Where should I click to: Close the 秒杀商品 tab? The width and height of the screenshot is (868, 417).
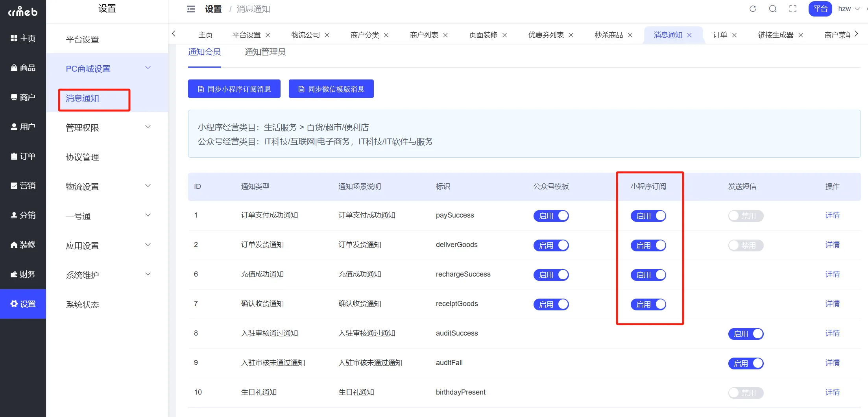click(630, 35)
